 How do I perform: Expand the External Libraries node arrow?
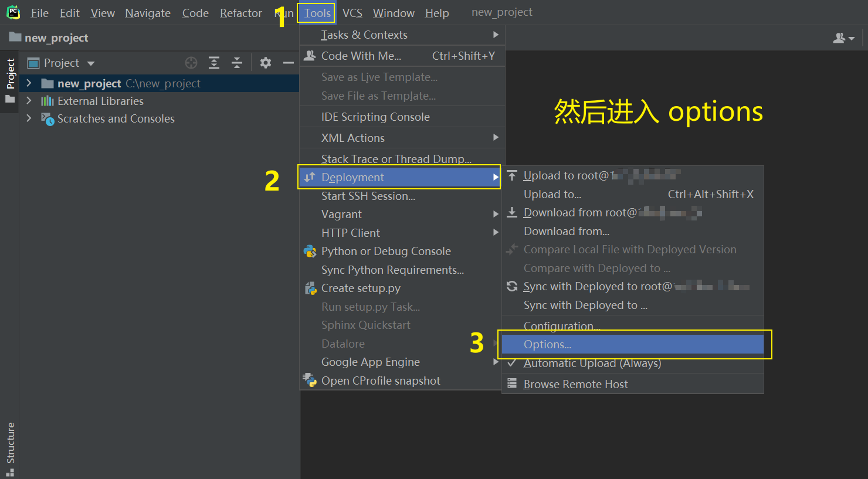pos(29,101)
